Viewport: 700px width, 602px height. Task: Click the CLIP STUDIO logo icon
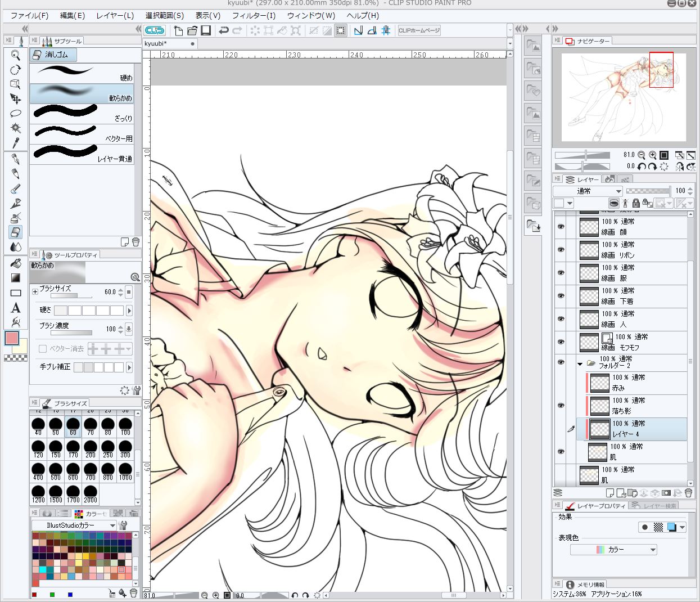click(x=155, y=30)
